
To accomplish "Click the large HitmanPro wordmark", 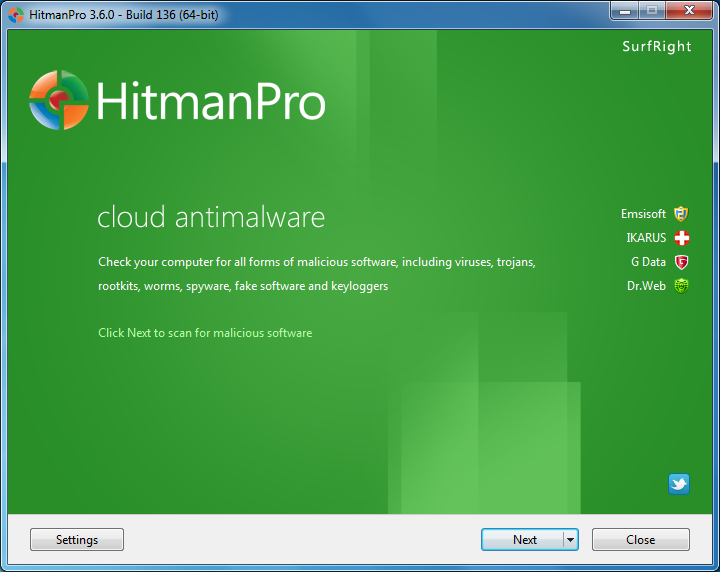I will click(x=211, y=101).
